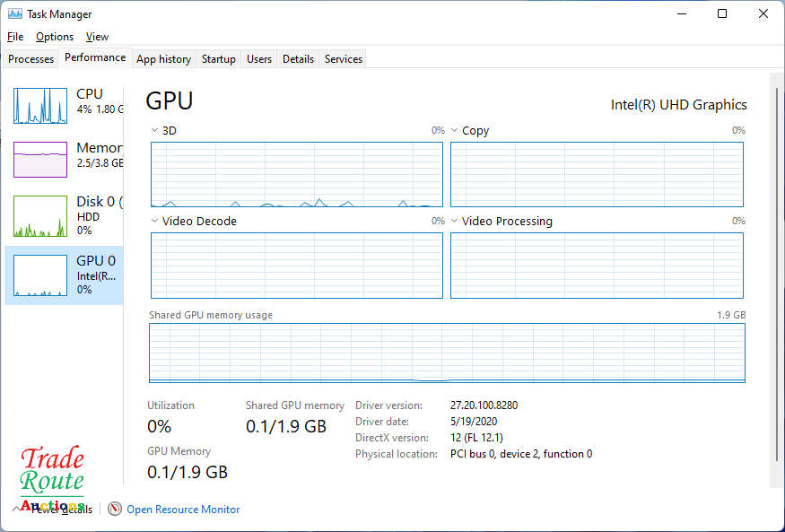Open the Copy graph dropdown chevron
The width and height of the screenshot is (785, 532).
click(x=454, y=131)
